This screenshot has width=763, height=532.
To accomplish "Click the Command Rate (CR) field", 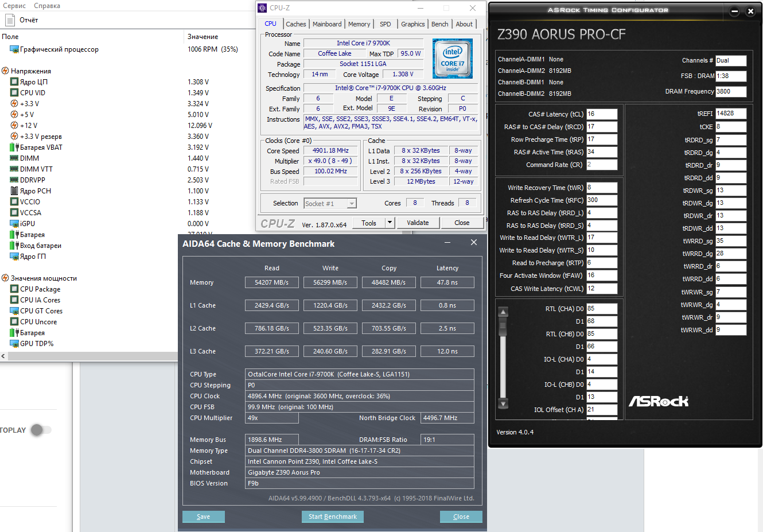I will [602, 165].
